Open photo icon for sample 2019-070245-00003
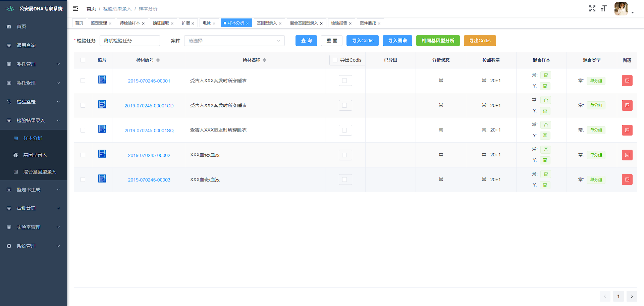 click(x=102, y=178)
